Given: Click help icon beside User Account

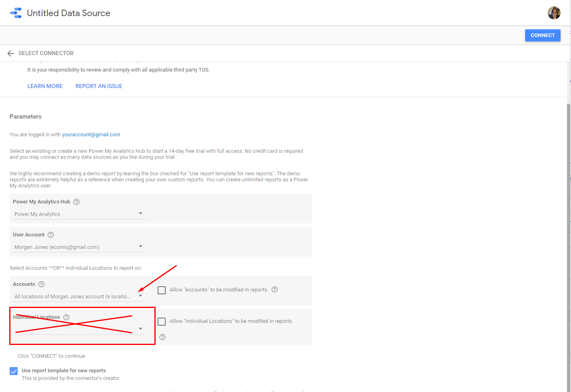Looking at the screenshot, I should click(51, 235).
